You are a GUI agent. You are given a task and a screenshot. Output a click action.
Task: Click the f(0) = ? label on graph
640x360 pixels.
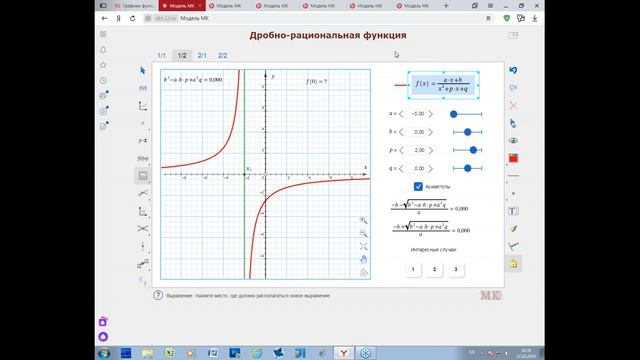tap(316, 82)
